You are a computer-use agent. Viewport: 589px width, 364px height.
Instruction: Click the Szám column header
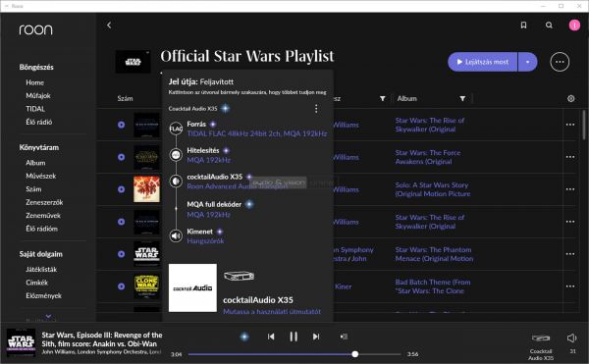tap(125, 98)
